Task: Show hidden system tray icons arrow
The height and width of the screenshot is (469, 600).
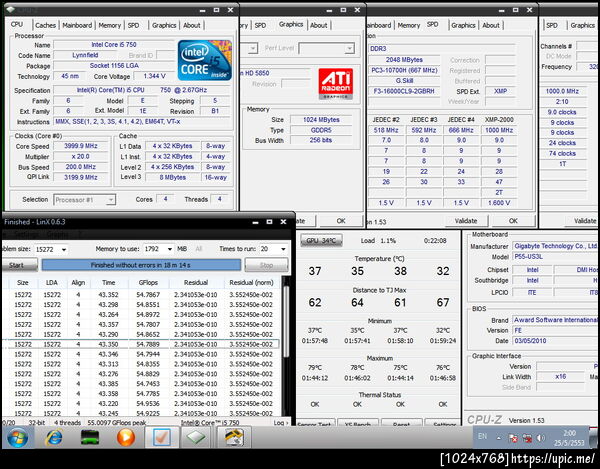Action: click(498, 438)
